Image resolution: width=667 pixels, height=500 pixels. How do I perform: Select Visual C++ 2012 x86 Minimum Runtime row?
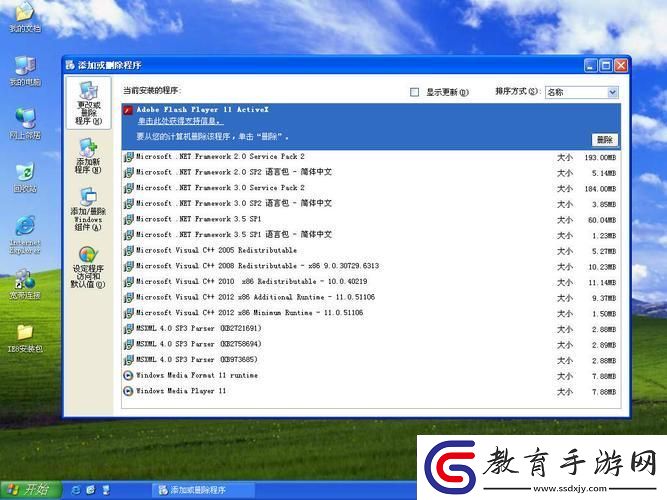pyautogui.click(x=371, y=313)
